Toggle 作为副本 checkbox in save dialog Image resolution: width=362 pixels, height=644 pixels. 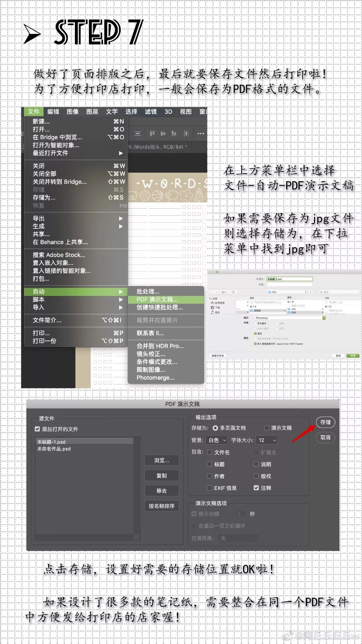[x=255, y=323]
